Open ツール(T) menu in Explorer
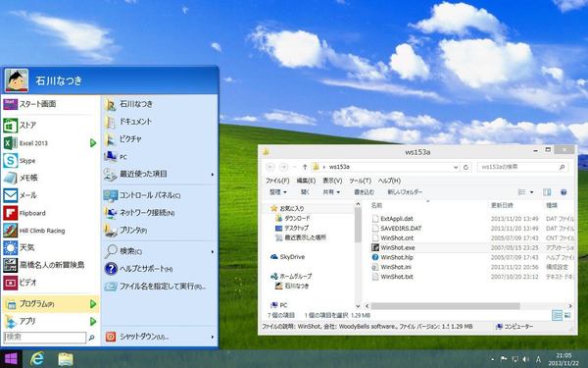The image size is (588, 368). click(360, 181)
